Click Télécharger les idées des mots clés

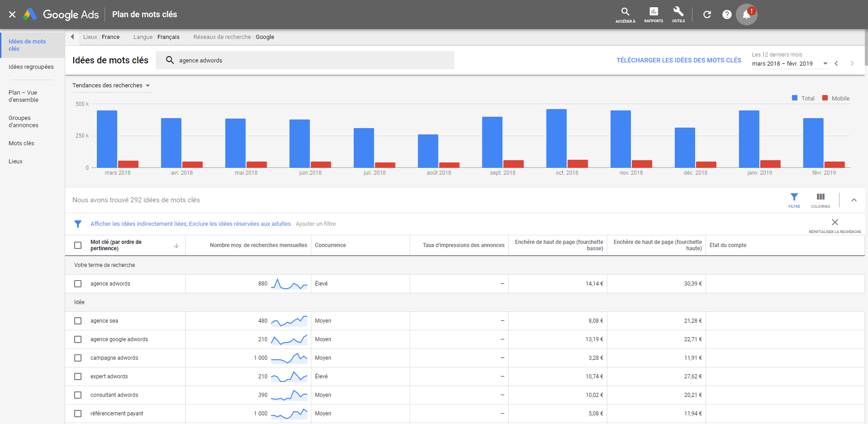pyautogui.click(x=679, y=60)
